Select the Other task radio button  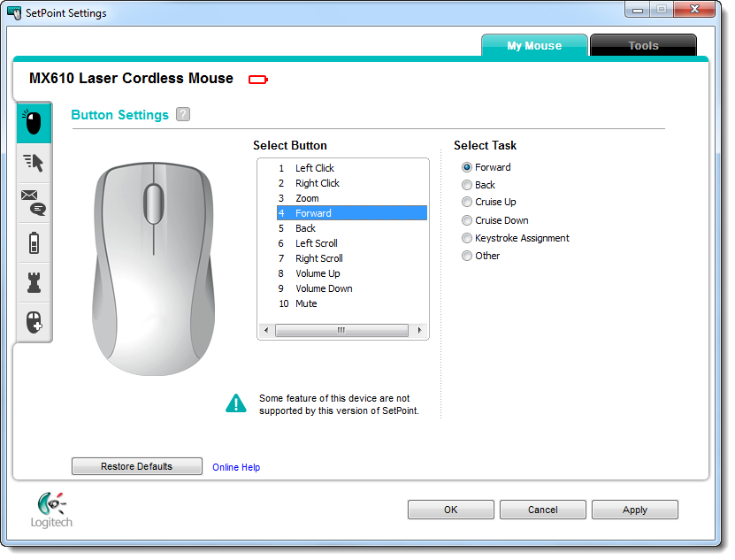click(466, 256)
